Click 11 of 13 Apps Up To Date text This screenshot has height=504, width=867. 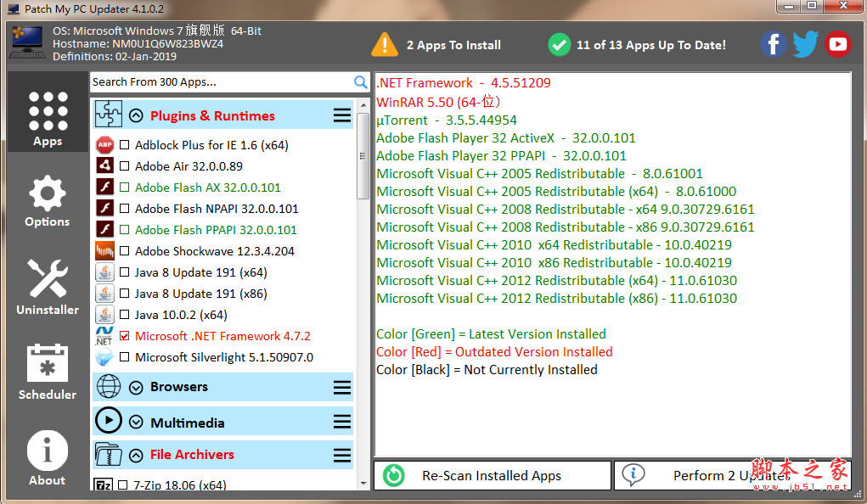[x=650, y=45]
